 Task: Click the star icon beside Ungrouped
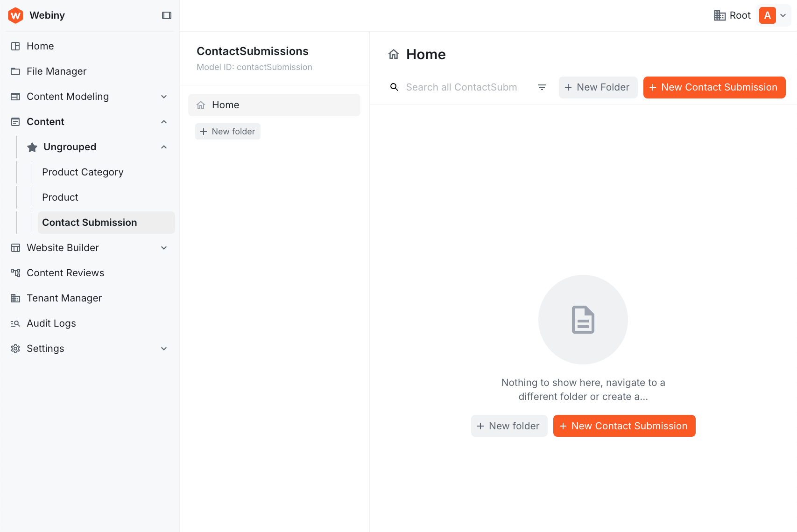(32, 147)
